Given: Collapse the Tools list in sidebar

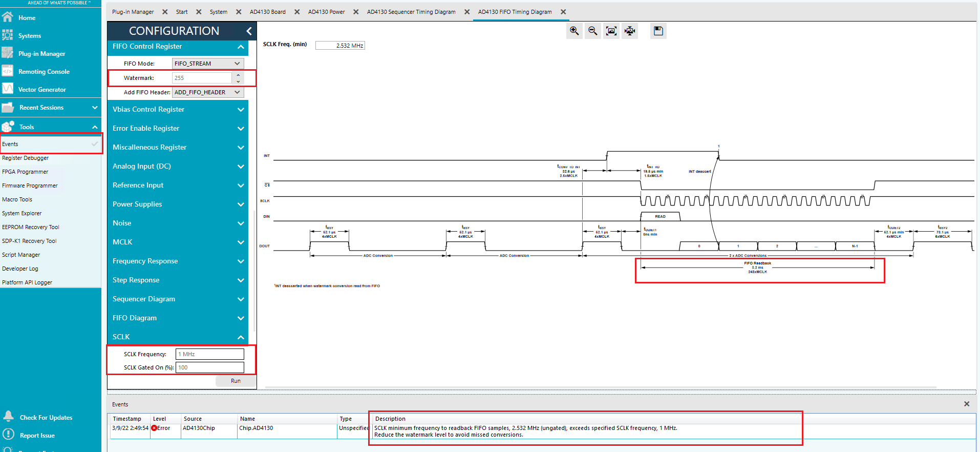Looking at the screenshot, I should tap(95, 127).
